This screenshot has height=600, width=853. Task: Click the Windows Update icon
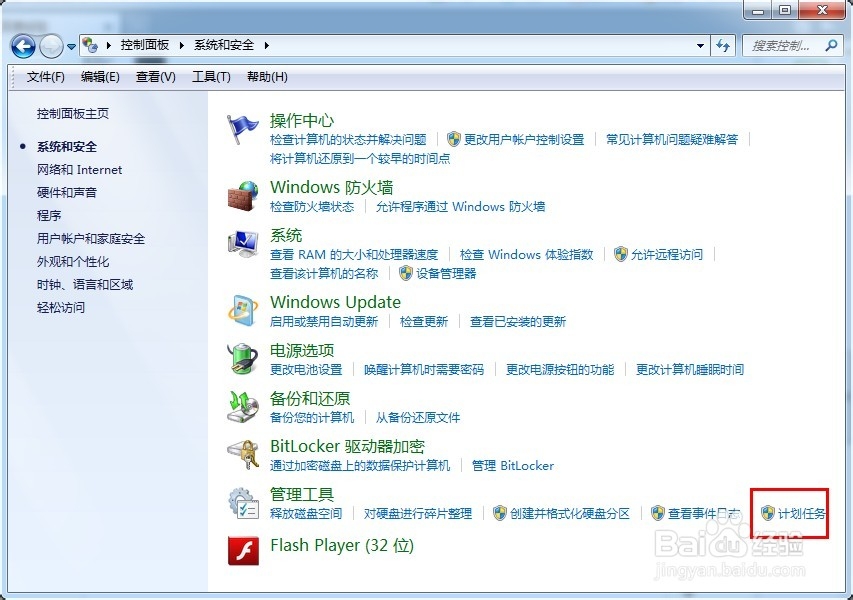243,311
